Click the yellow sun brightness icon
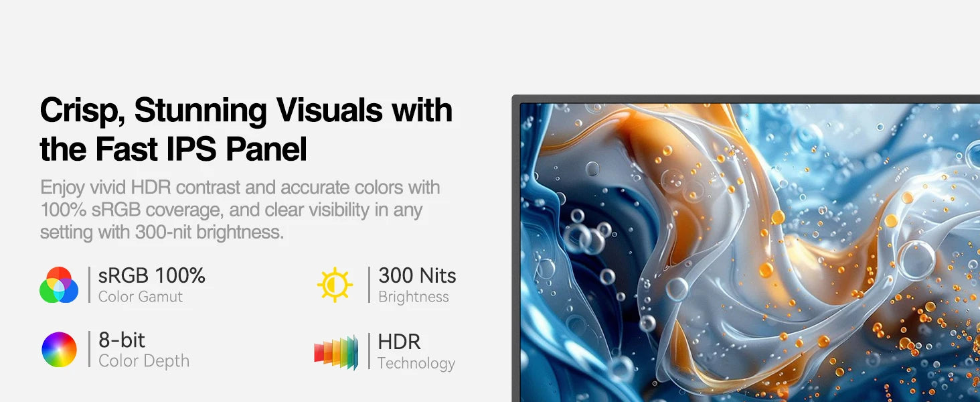 click(335, 285)
